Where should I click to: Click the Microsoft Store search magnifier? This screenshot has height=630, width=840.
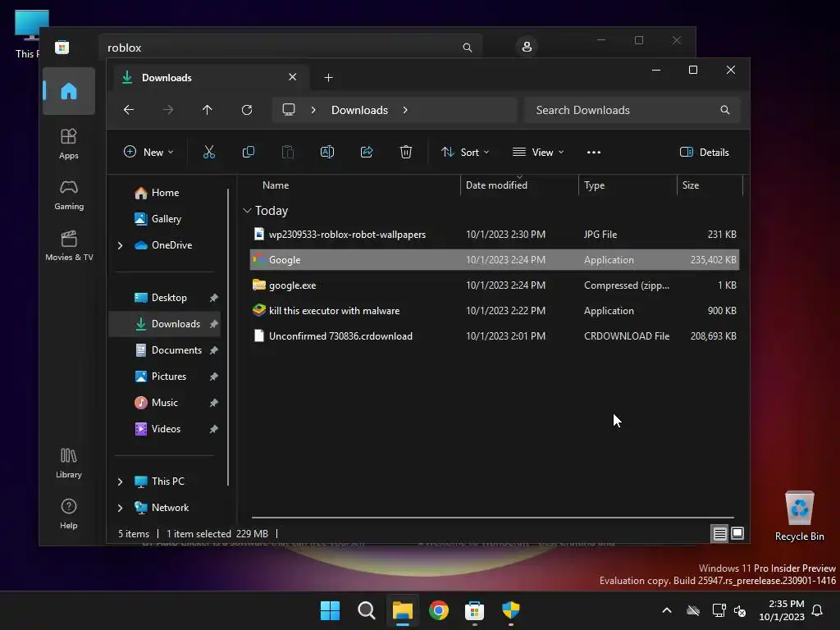click(467, 47)
